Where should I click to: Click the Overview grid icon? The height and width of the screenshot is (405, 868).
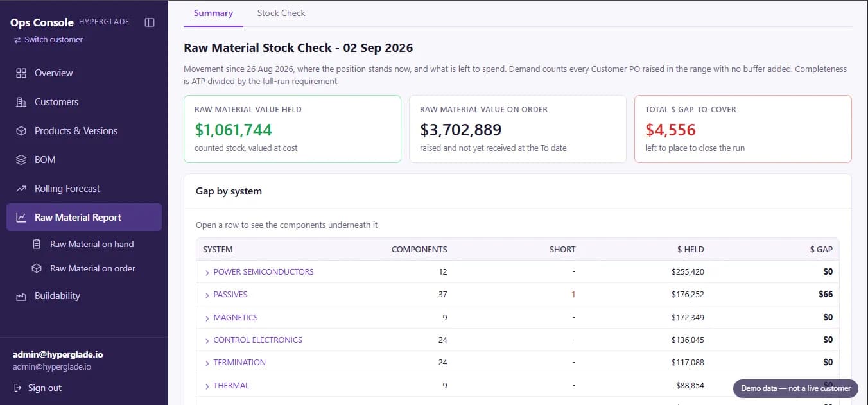(21, 73)
